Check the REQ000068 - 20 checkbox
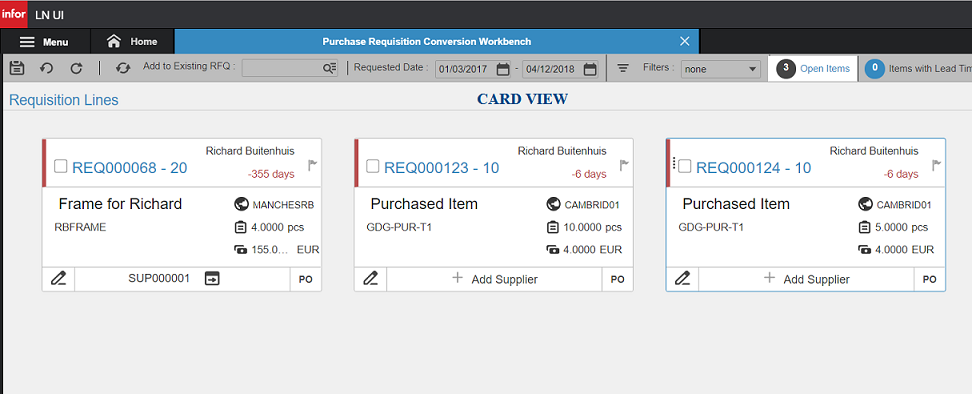The image size is (972, 394). (x=61, y=166)
